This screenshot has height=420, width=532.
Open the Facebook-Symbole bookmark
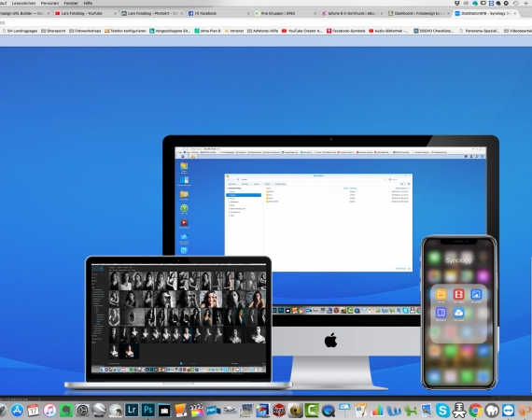pos(345,31)
